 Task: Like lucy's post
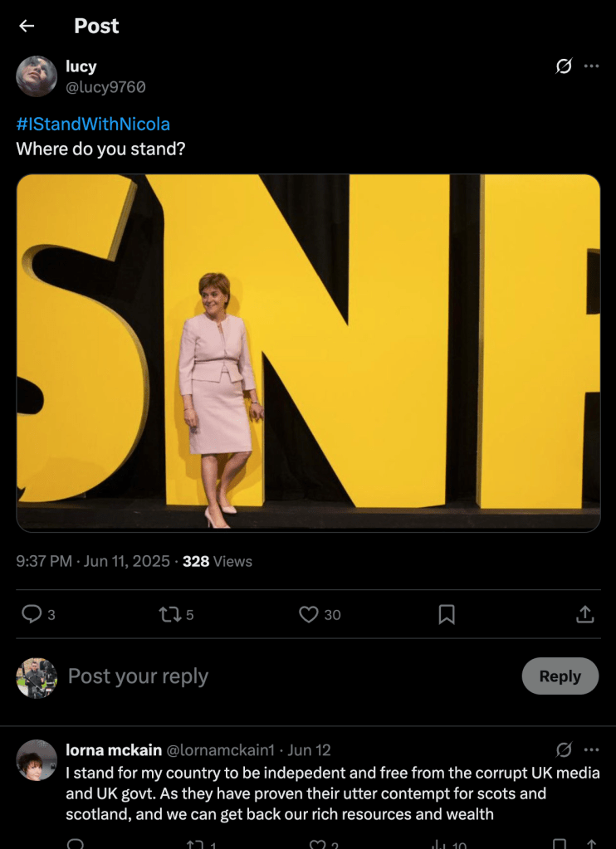[x=309, y=614]
